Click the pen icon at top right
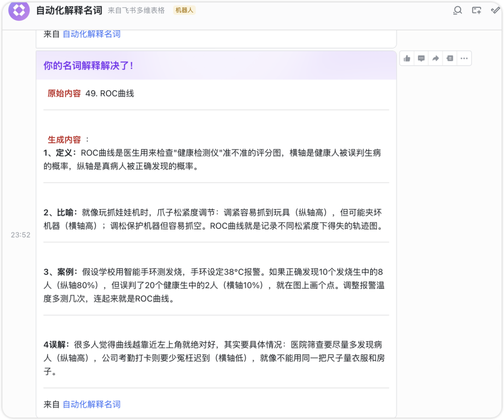The height and width of the screenshot is (420, 504). point(496,10)
